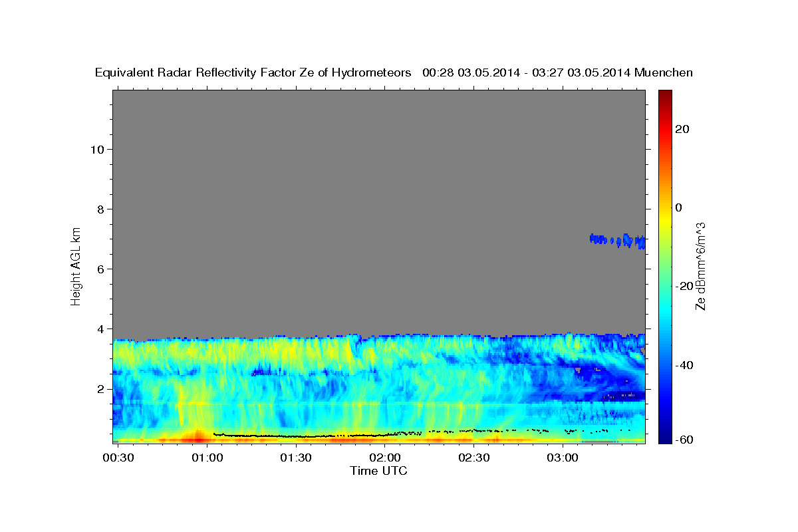Click the date range text '00:28 03.05.2014 - 03:27 03.05.2014 Muenchen'
The height and width of the screenshot is (532, 798).
click(557, 72)
